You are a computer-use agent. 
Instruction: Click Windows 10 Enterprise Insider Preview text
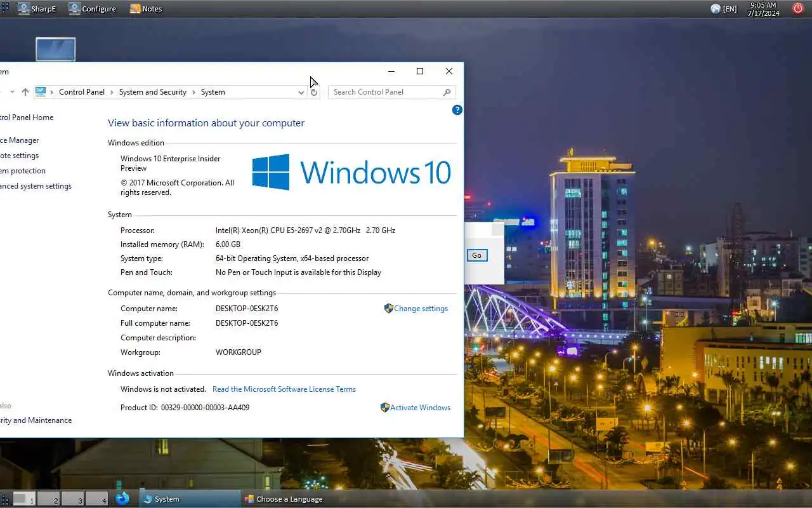point(171,163)
